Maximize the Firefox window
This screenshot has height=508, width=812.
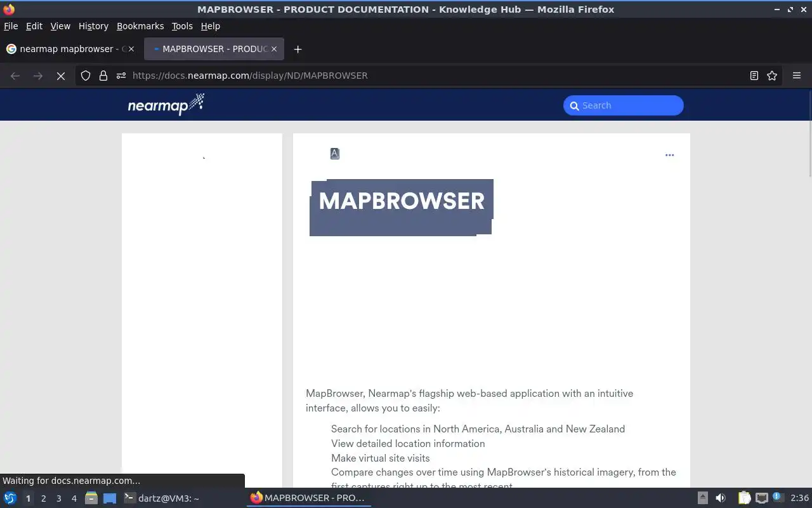[x=790, y=10]
